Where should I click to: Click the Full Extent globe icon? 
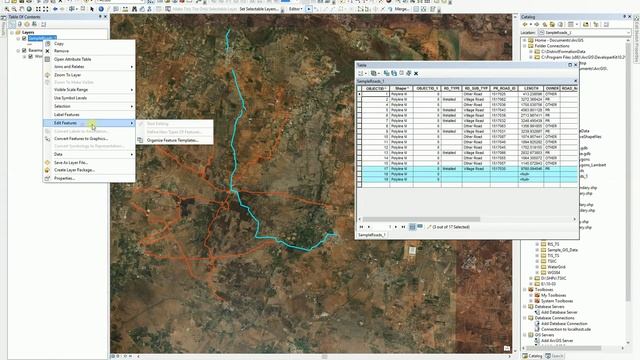29,9
